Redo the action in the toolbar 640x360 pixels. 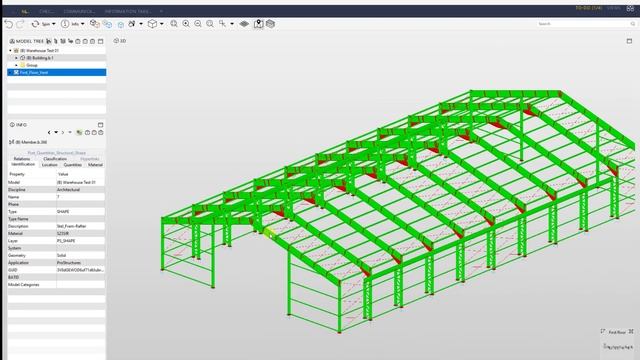[x=20, y=24]
